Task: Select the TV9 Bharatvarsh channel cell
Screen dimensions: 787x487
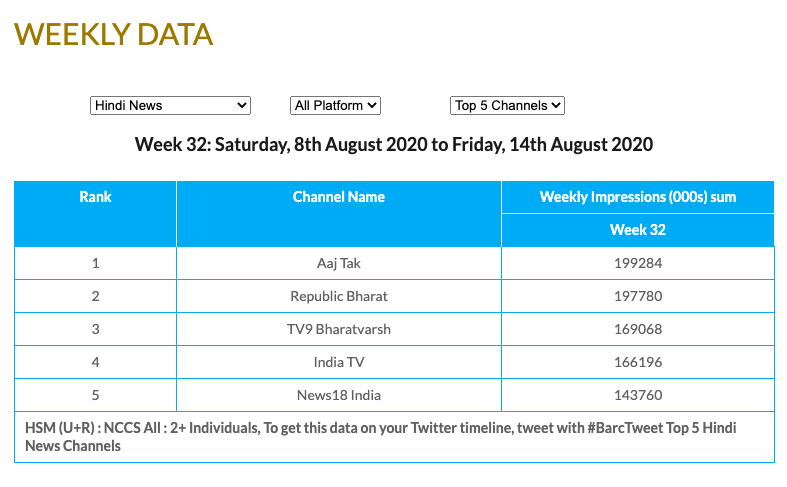Action: click(x=338, y=329)
